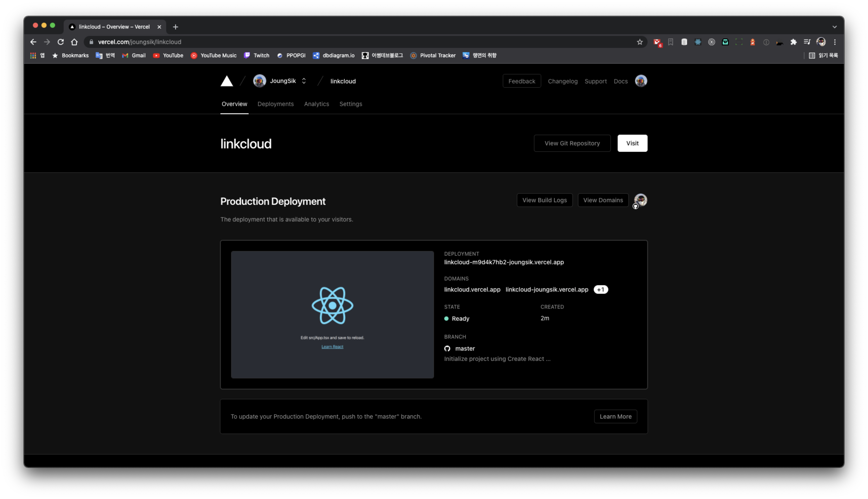Go back with the browser back arrow
Screen dimensions: 868x499
(x=33, y=42)
